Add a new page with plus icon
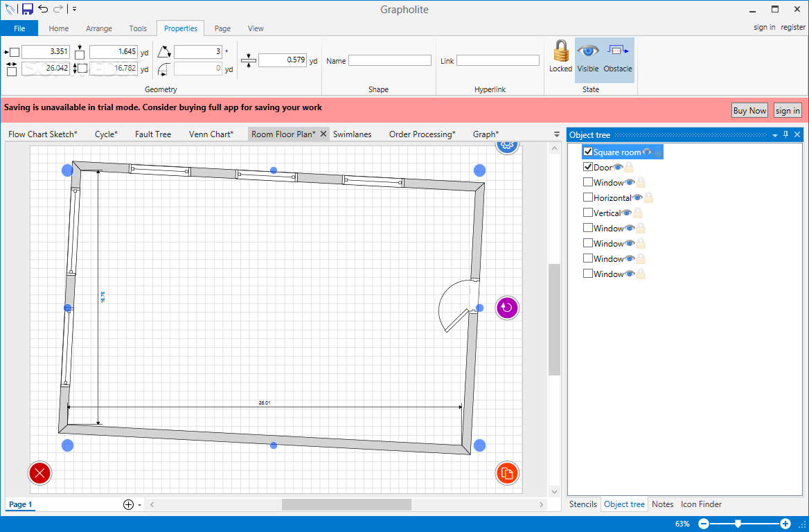This screenshot has height=532, width=809. [x=128, y=505]
